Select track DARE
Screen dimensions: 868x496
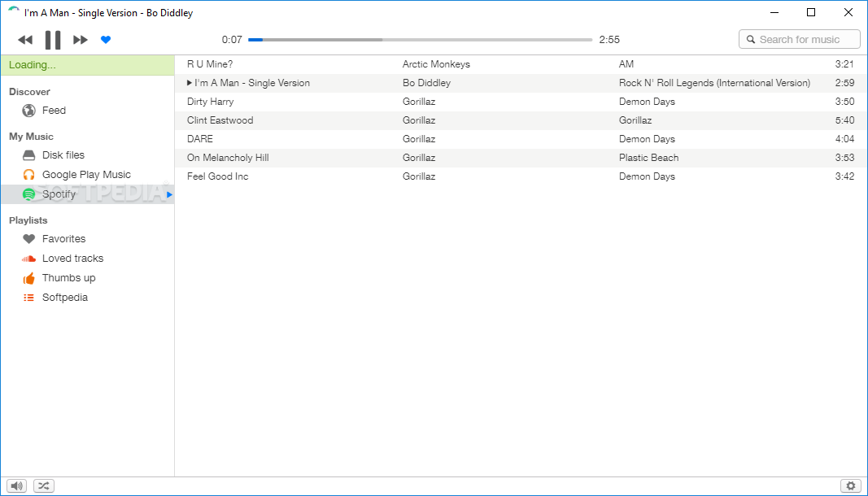coord(200,139)
